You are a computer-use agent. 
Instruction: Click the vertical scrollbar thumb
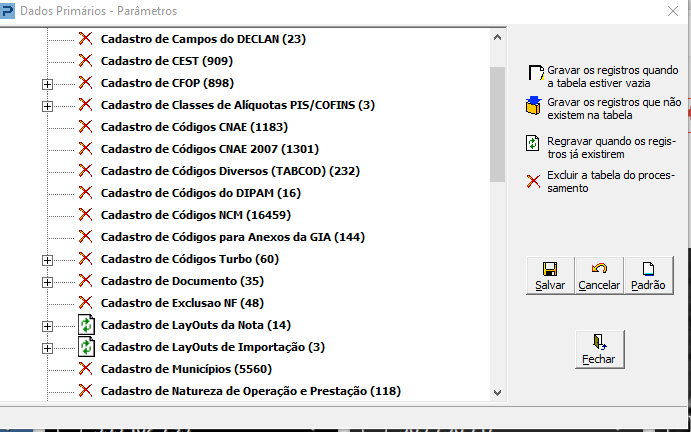coord(498,124)
